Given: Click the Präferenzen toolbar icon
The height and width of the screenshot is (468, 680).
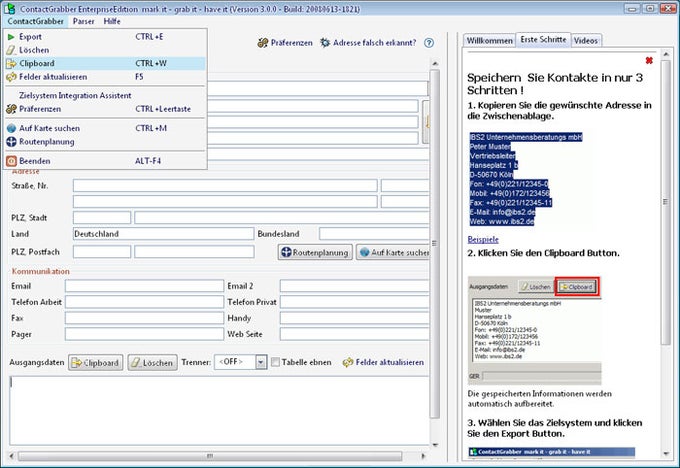Looking at the screenshot, I should tap(262, 43).
